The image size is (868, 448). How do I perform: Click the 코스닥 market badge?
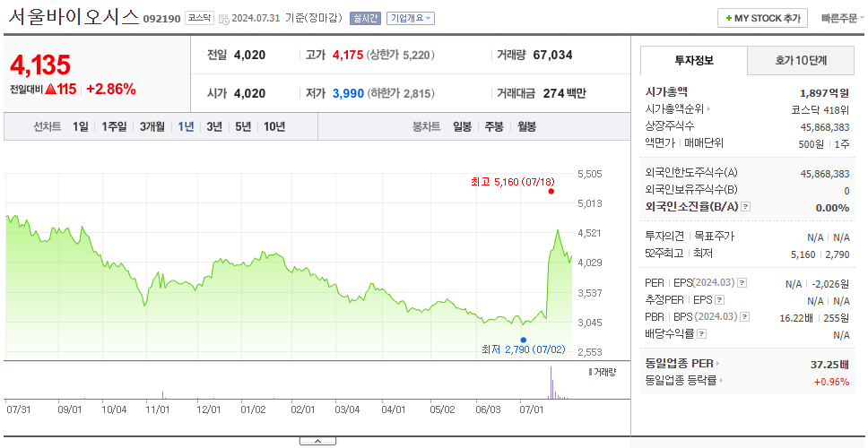pos(199,18)
